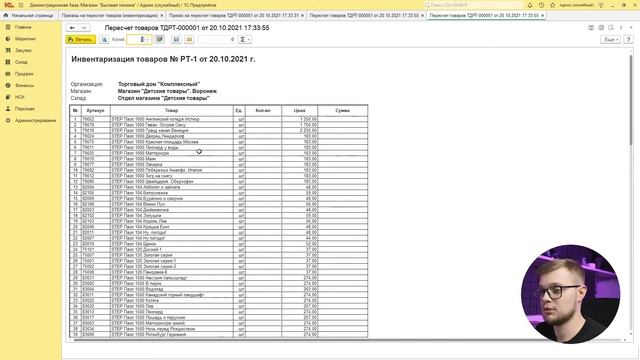Screen dimensions: 640x360
Task: Open the form's more actions dots icon
Action: (621, 28)
